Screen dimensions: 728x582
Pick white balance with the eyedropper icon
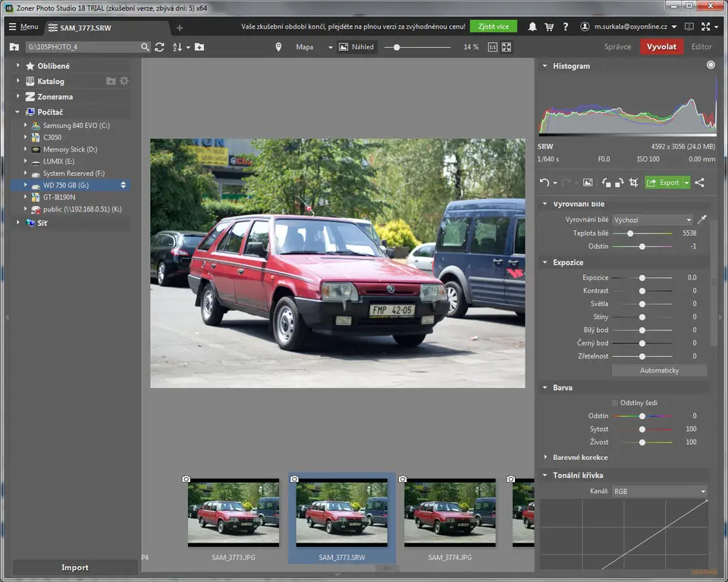pos(701,220)
